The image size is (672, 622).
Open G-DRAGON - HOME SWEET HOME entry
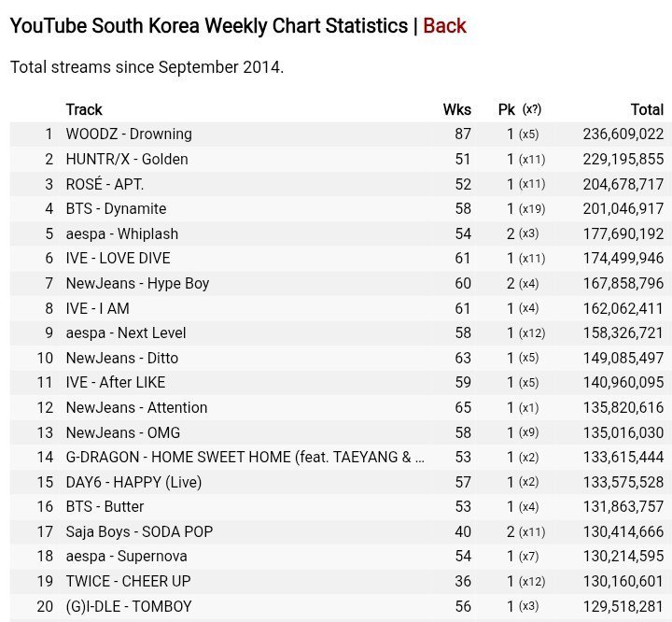pyautogui.click(x=245, y=458)
